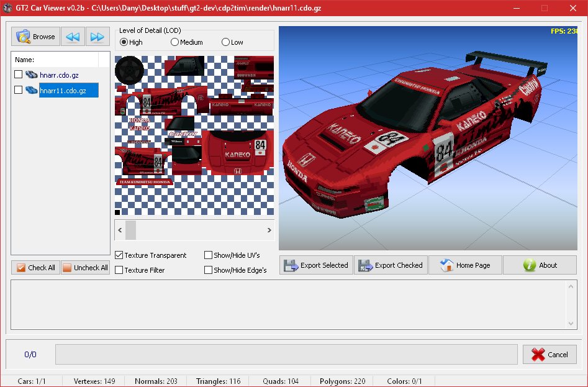Minimize the GT2 Car Viewer window
The width and height of the screenshot is (588, 387).
click(x=517, y=8)
